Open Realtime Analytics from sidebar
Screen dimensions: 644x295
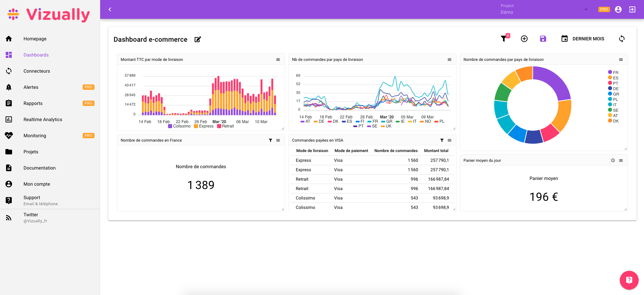43,119
